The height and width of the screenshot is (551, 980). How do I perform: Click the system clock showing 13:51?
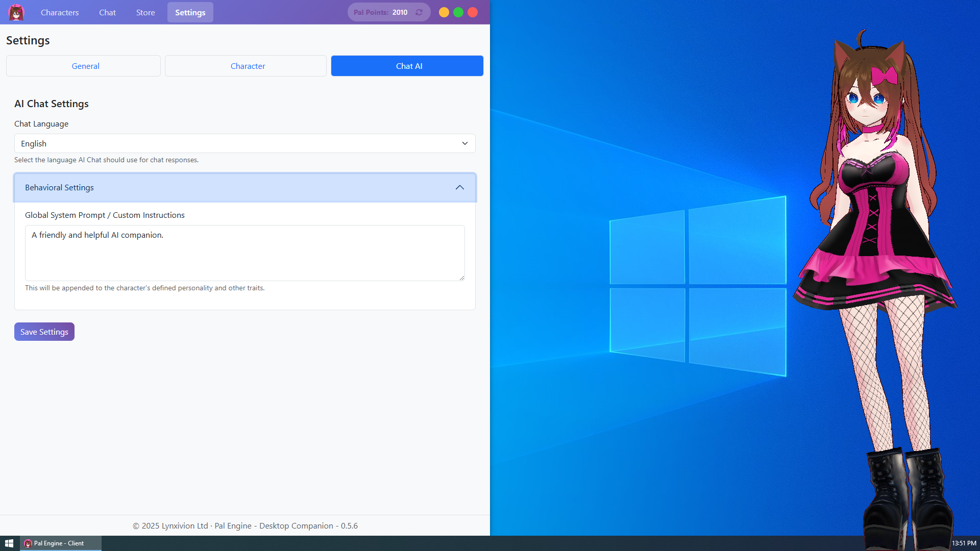pos(964,543)
